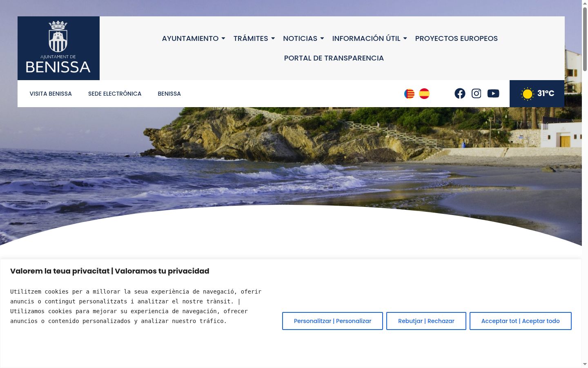
Task: Click the sun weather icon
Action: (527, 94)
